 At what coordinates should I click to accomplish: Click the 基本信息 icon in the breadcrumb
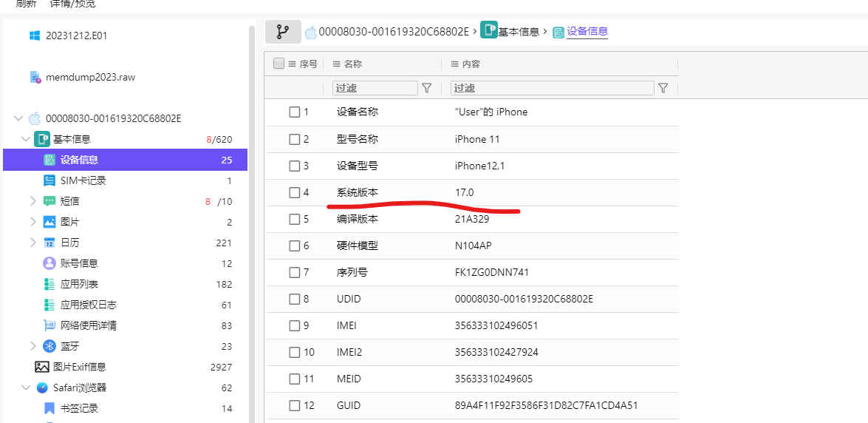pos(488,30)
